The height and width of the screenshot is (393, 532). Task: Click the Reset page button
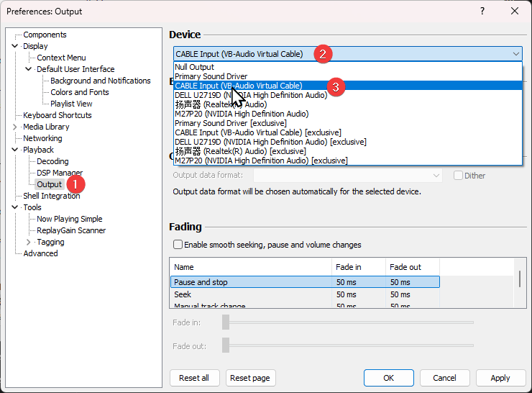coord(250,378)
